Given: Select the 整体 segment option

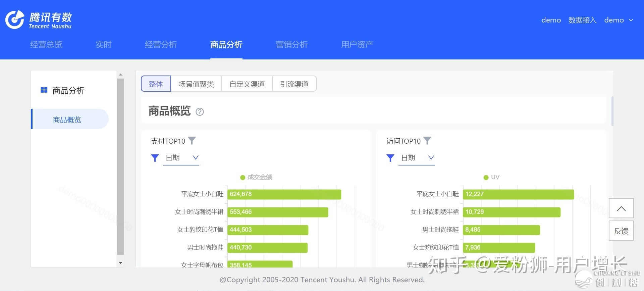Looking at the screenshot, I should point(156,84).
